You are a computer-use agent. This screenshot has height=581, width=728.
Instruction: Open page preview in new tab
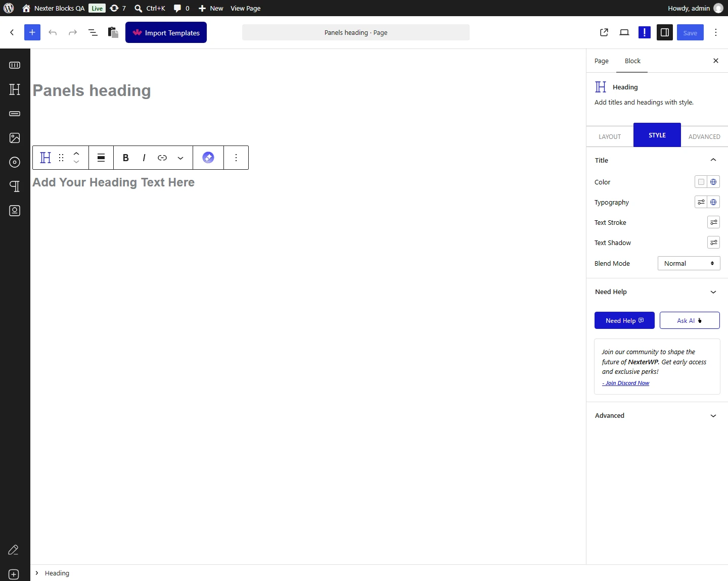coord(604,32)
